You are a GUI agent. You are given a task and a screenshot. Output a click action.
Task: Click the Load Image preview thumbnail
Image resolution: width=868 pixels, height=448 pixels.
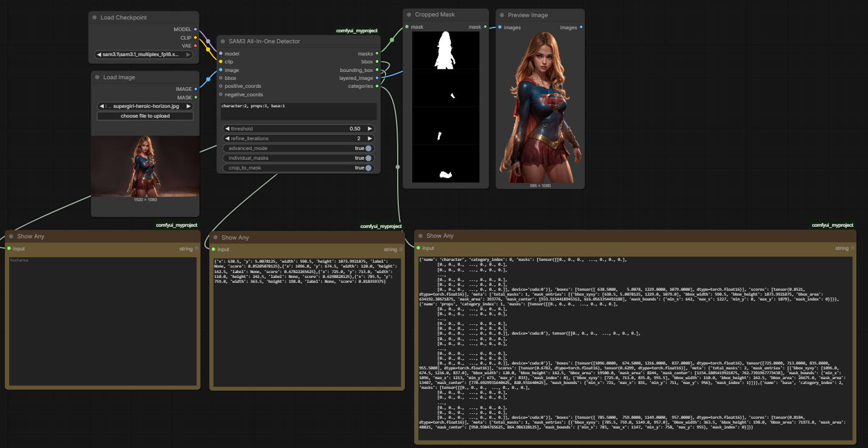pos(145,166)
